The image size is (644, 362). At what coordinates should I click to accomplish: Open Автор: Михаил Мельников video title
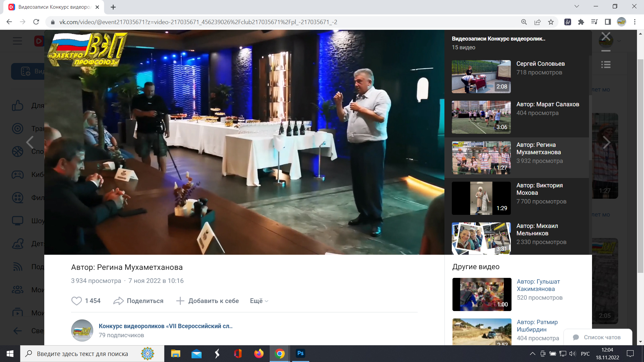[537, 230]
